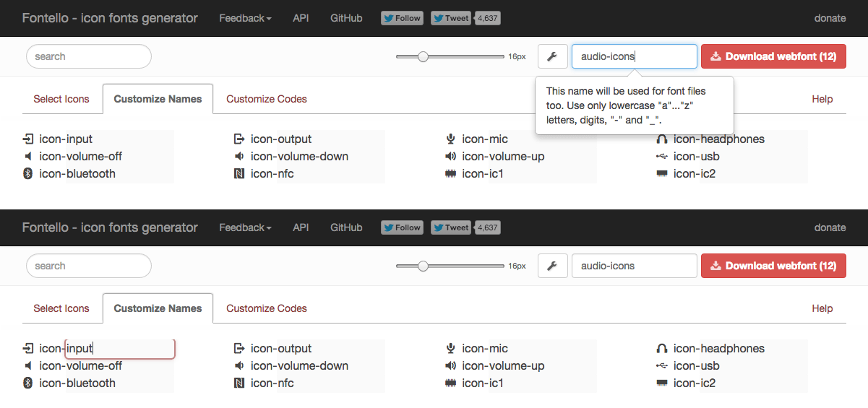Click the headphones glyph in the lower page copy
This screenshot has width=868, height=408.
point(662,349)
